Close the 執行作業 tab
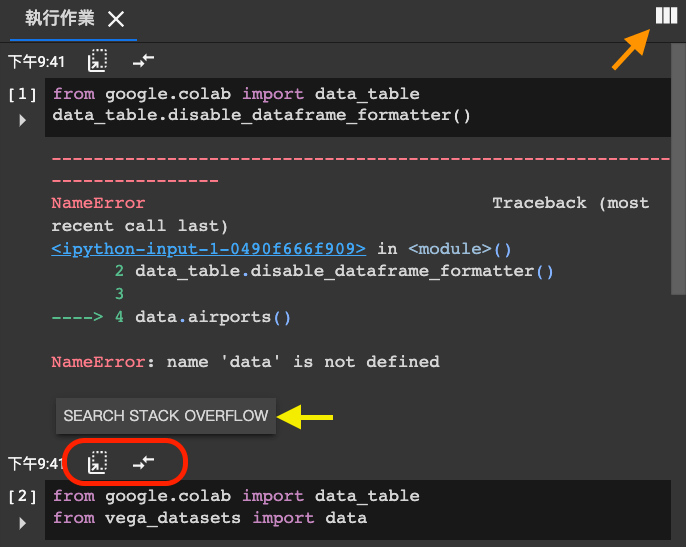This screenshot has height=547, width=686. (x=116, y=19)
